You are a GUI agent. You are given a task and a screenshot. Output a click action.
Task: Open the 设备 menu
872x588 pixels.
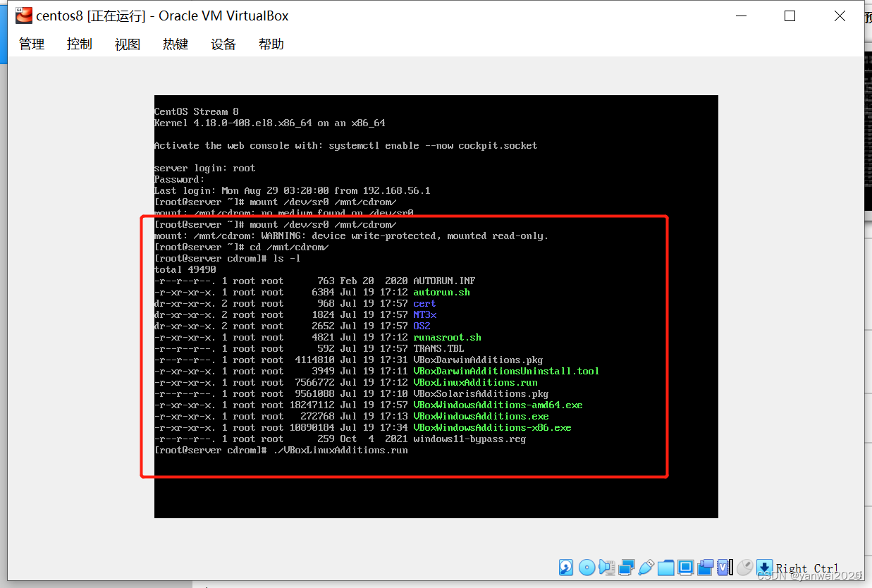tap(223, 44)
